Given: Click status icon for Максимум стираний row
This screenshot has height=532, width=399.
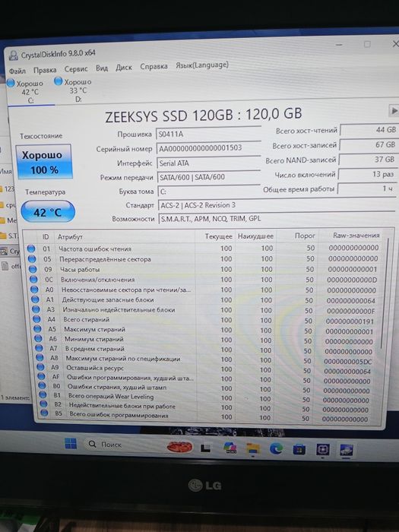Looking at the screenshot, I should point(37,329).
